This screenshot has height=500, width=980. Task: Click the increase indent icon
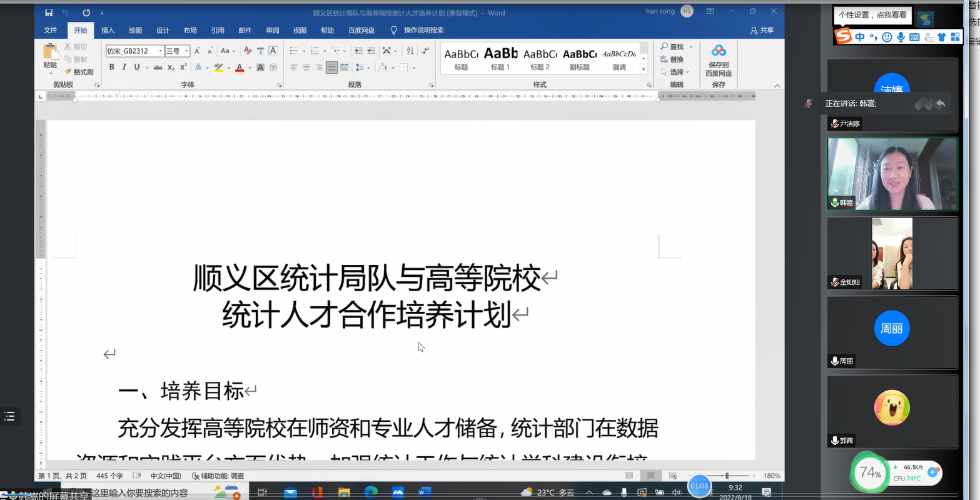coord(371,51)
